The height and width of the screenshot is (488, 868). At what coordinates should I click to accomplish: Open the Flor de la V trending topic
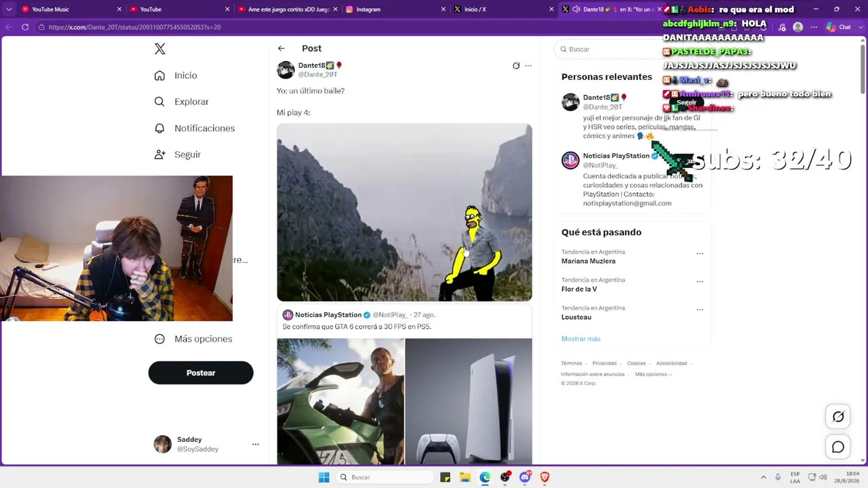coord(579,289)
